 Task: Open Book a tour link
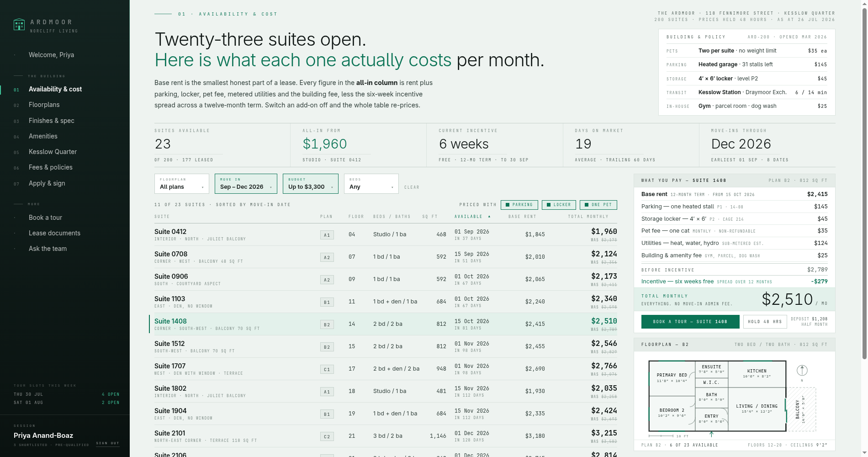click(45, 218)
